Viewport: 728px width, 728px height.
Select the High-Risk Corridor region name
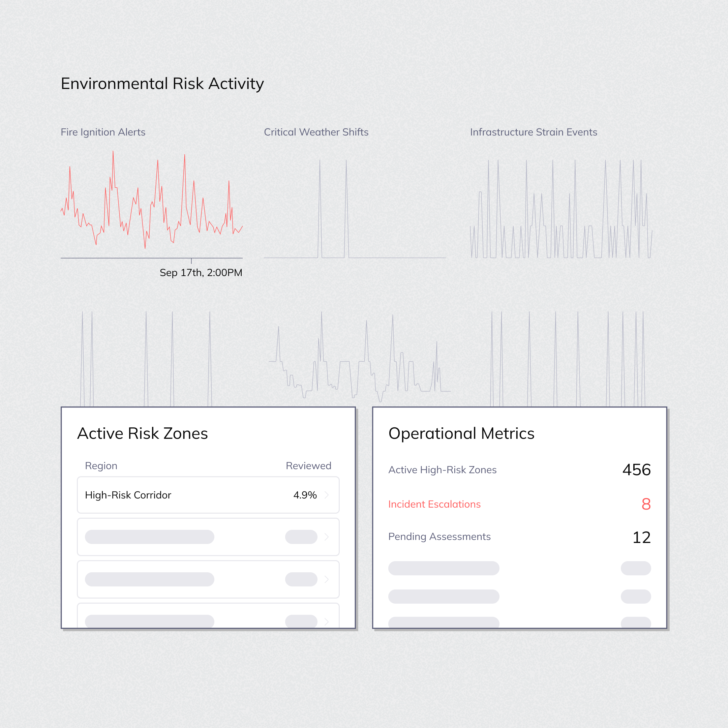tap(128, 495)
